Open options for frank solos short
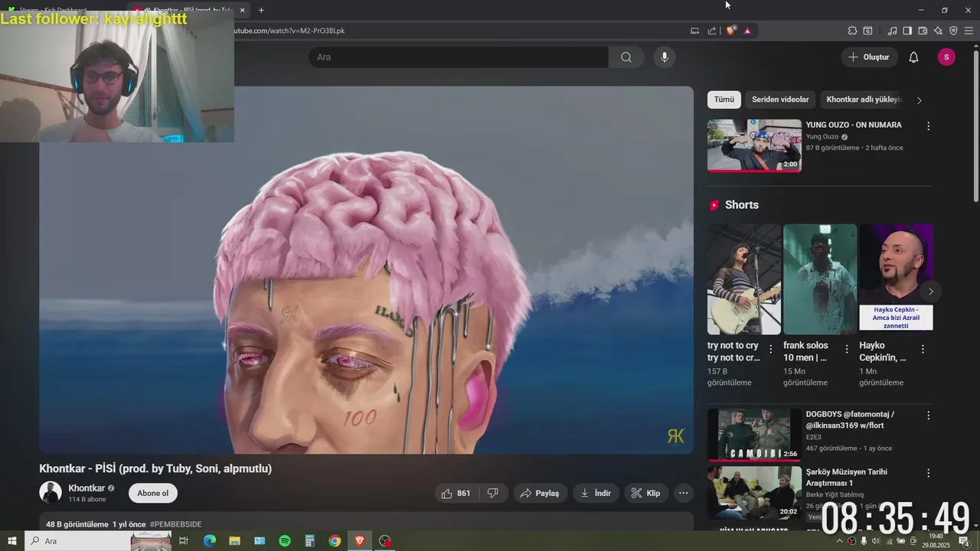The width and height of the screenshot is (980, 551). tap(847, 349)
